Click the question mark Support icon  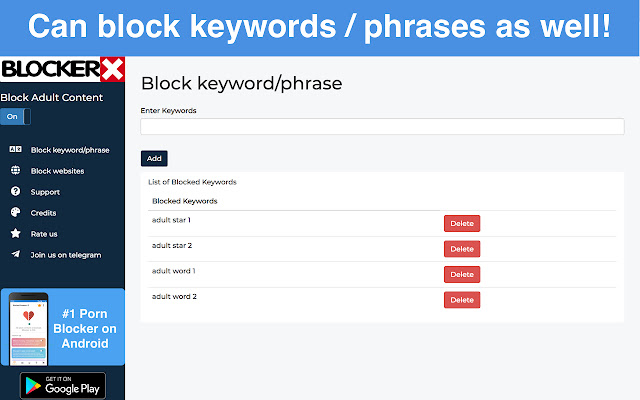tap(15, 192)
